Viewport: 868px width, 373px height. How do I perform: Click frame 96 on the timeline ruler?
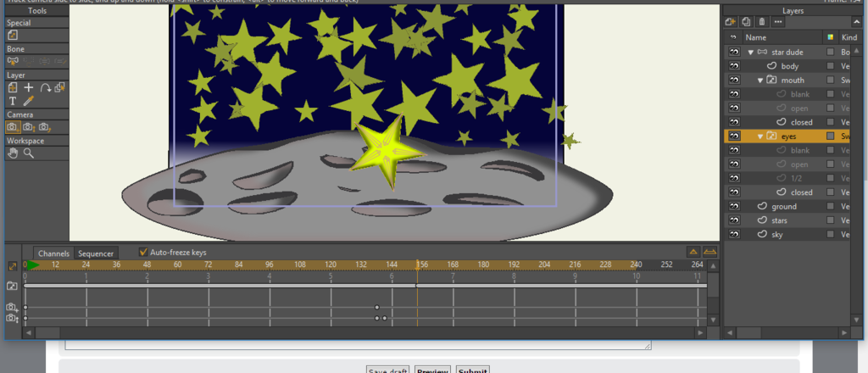[269, 264]
